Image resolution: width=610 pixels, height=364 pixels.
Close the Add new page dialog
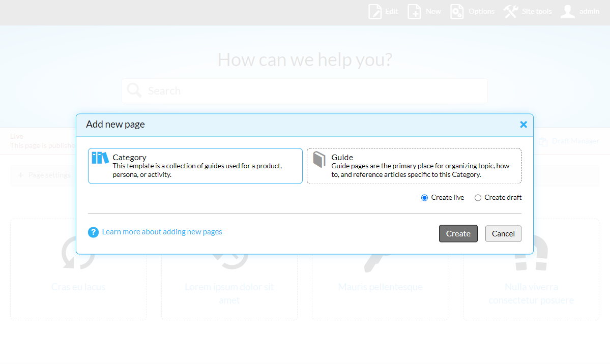point(523,125)
